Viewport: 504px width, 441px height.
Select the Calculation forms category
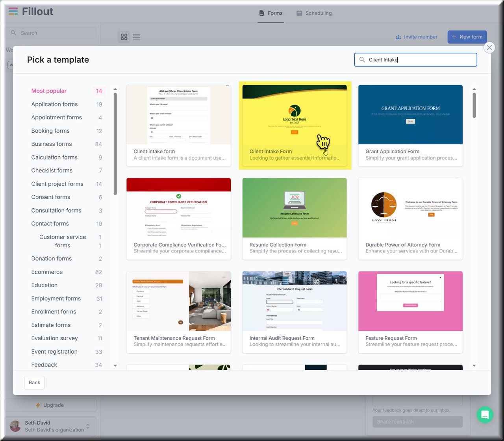point(66,157)
